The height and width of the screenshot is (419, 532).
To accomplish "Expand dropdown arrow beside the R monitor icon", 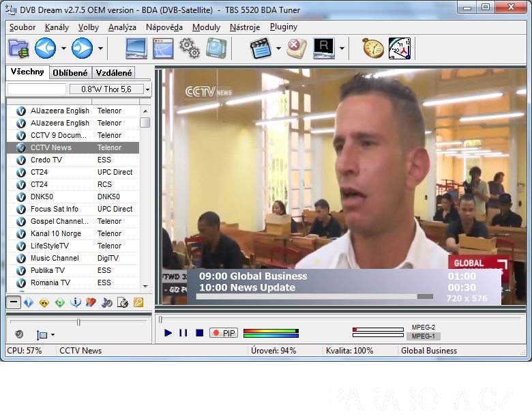I will click(342, 48).
